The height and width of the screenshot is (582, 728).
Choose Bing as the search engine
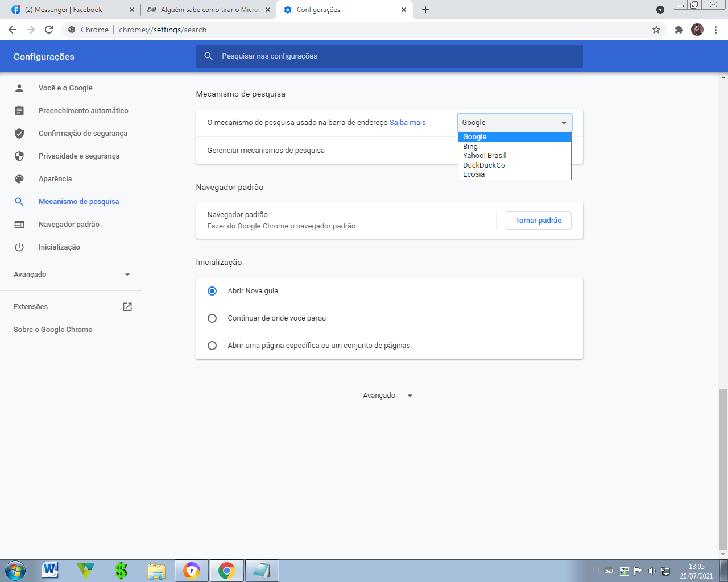coord(515,147)
